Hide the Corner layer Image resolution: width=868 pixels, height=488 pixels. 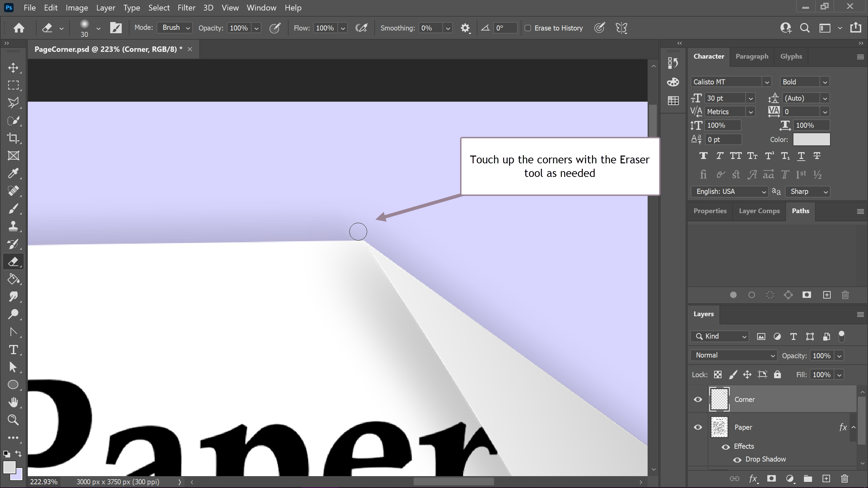(698, 399)
